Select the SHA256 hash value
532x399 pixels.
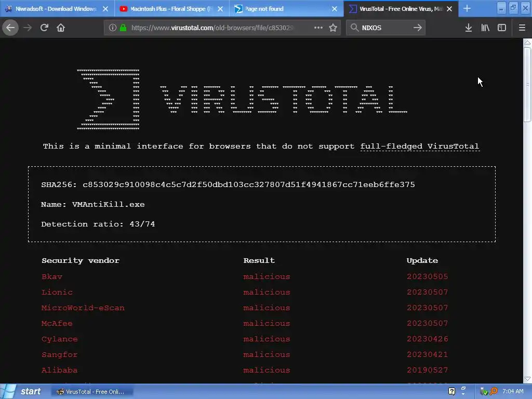coord(249,184)
